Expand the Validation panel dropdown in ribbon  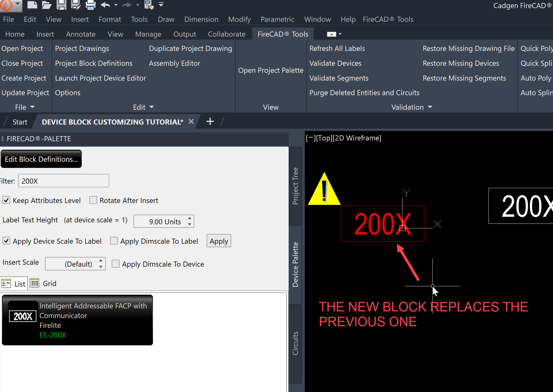point(430,107)
